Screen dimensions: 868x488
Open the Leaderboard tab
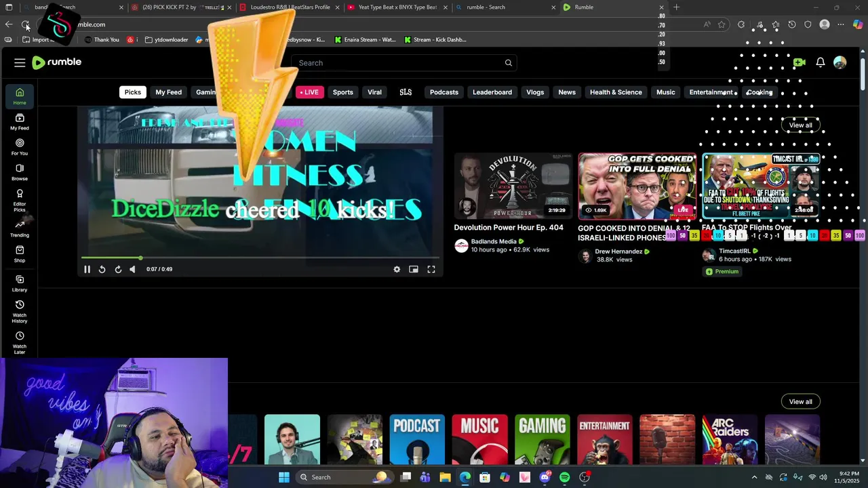tap(492, 92)
